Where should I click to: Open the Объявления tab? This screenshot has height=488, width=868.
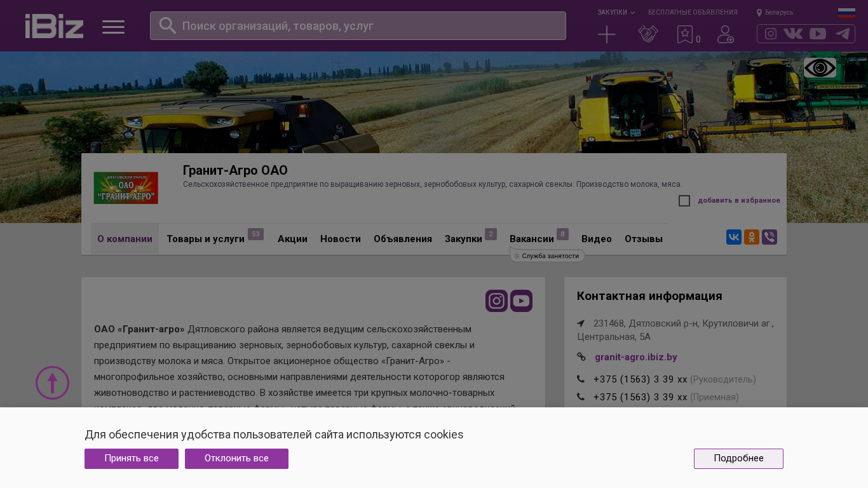(403, 239)
